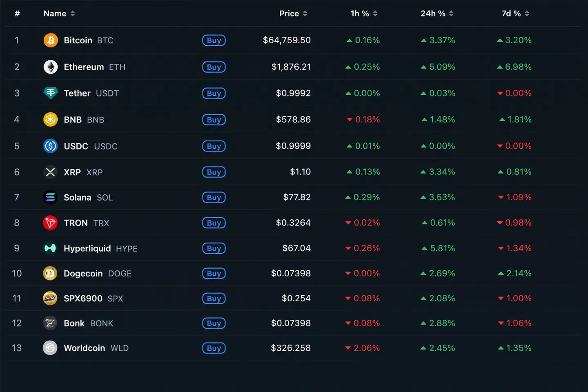Click the BNB logo icon

click(51, 120)
